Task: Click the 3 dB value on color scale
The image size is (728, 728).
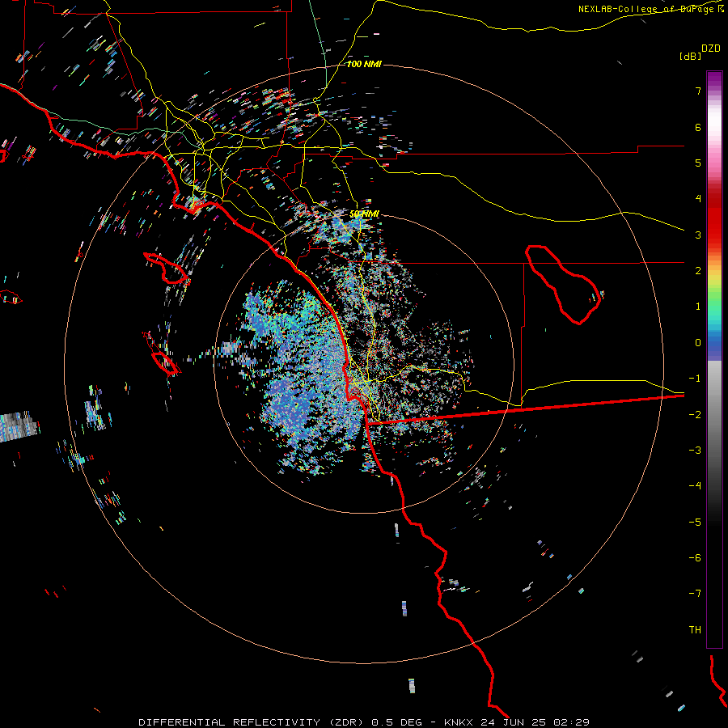Action: tap(698, 235)
